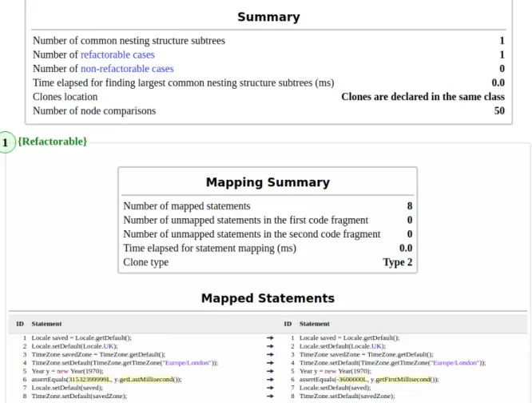532x403 pixels.
Task: Click 'Number of unmapped statements in the second code fragment'
Action: (252, 234)
